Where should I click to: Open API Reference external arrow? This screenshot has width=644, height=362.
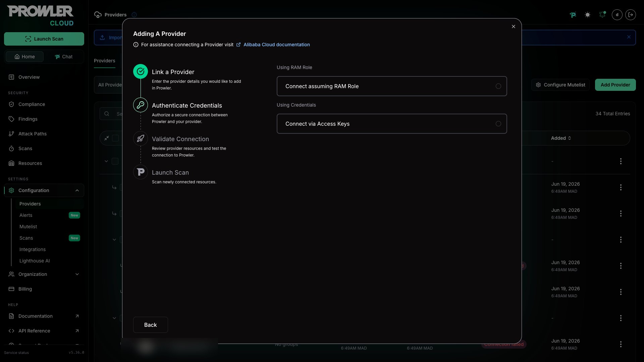pyautogui.click(x=77, y=331)
